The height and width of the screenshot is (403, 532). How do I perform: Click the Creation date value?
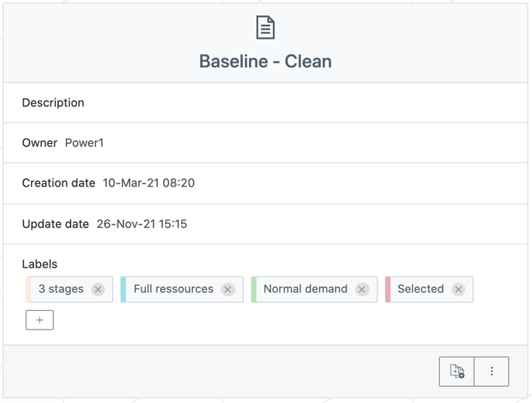(x=148, y=183)
